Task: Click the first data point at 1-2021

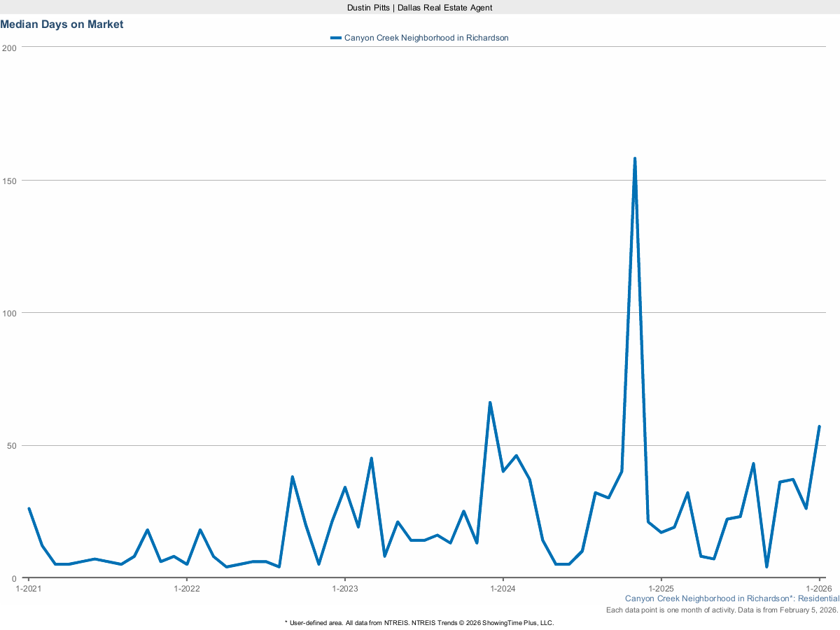Action: [x=28, y=508]
